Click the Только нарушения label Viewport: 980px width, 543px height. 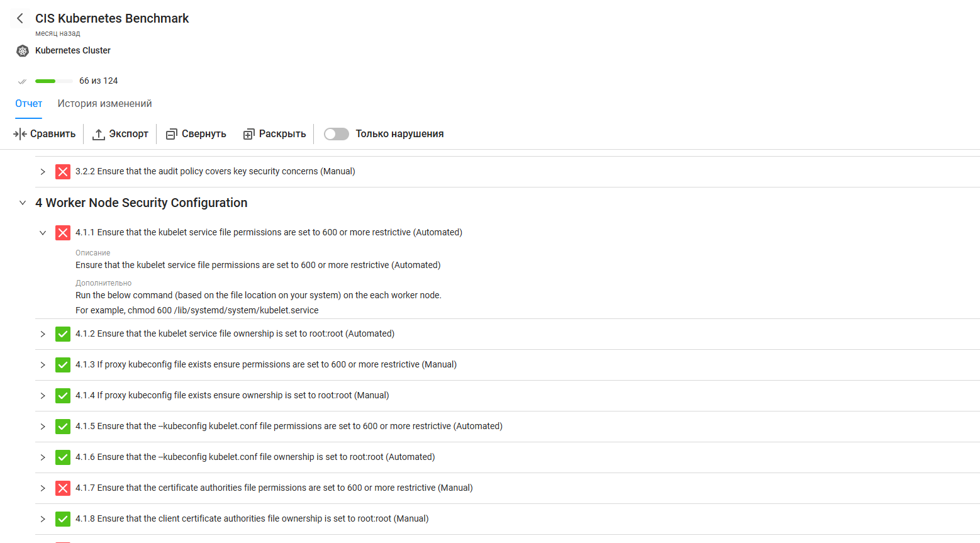coord(400,134)
